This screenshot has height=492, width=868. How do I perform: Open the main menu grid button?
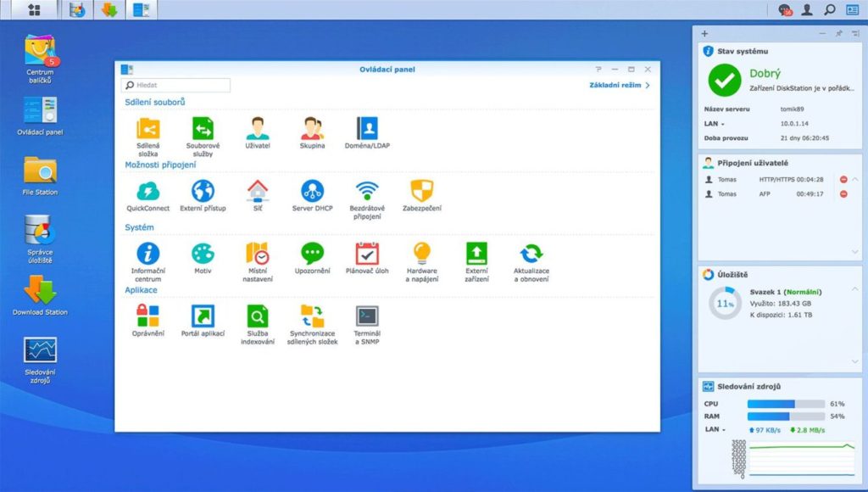pos(34,9)
